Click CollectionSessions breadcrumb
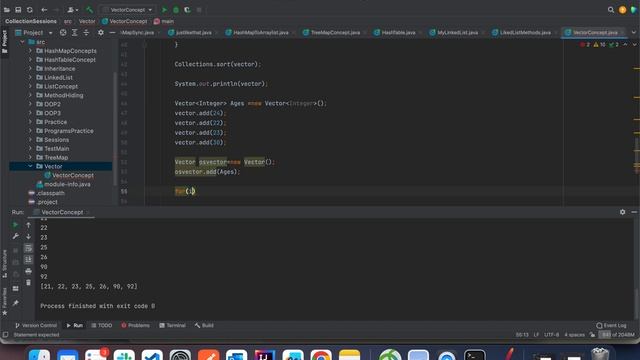Viewport: 640px width, 360px height. coord(31,21)
